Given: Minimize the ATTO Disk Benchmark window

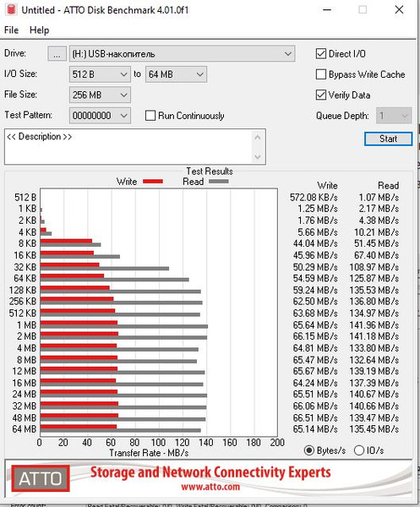Looking at the screenshot, I should [x=327, y=9].
